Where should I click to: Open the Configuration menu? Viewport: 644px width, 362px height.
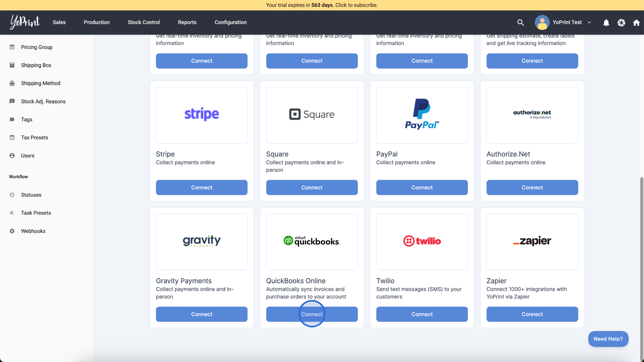(x=230, y=22)
